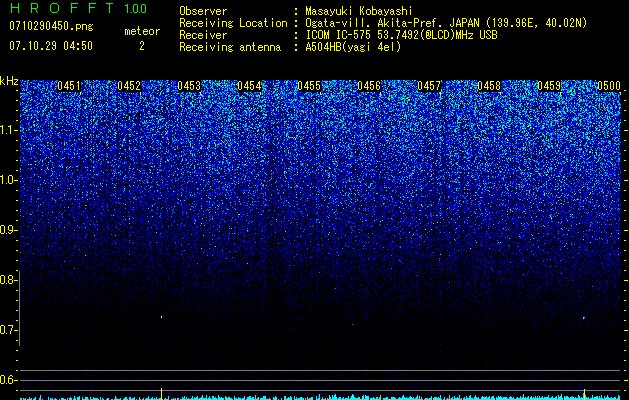The width and height of the screenshot is (629, 400).
Task: Click the HROFFT 1.0.0 title text
Action: (78, 8)
